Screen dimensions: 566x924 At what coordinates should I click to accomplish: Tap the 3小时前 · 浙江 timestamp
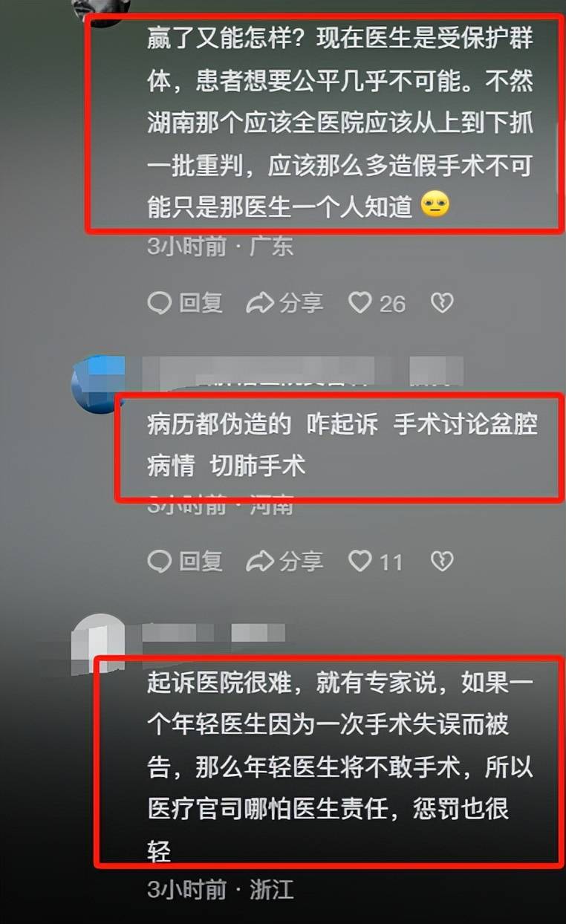point(220,889)
